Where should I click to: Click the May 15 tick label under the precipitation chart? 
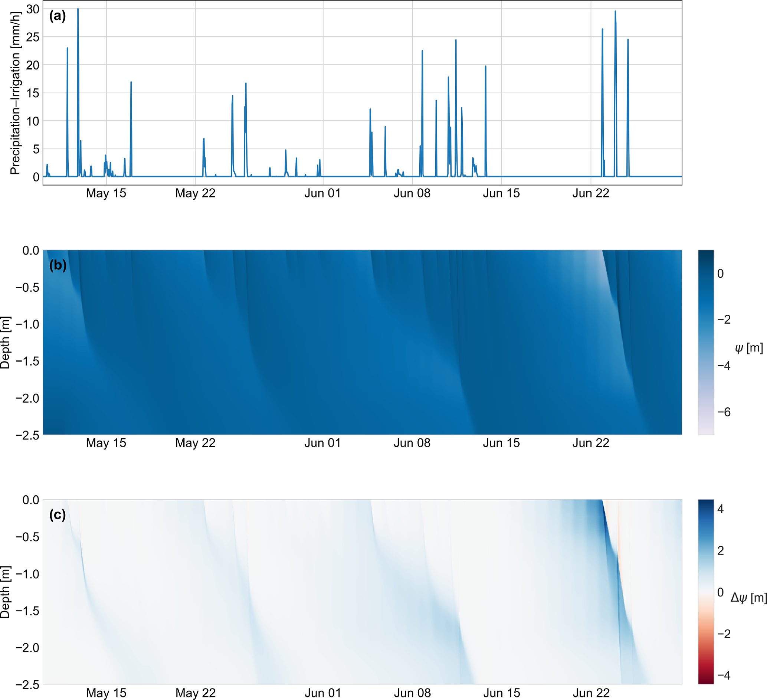click(106, 193)
